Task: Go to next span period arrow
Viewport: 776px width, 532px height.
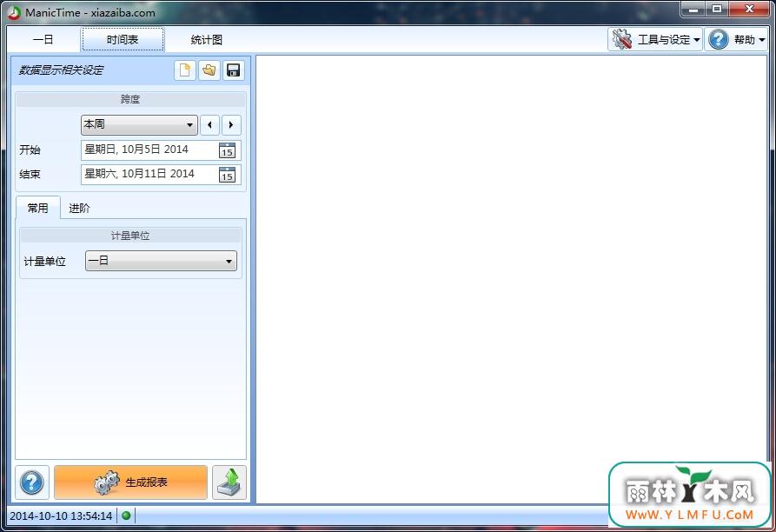Action: point(231,125)
